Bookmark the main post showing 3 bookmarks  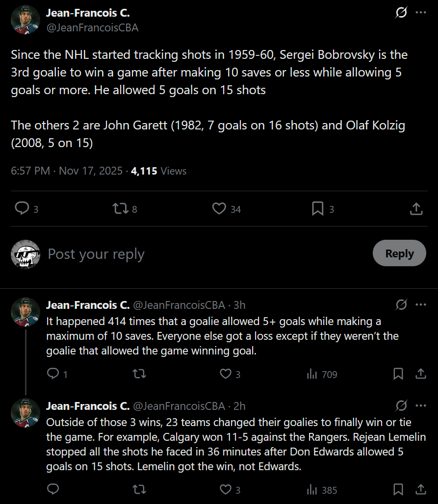pos(318,209)
